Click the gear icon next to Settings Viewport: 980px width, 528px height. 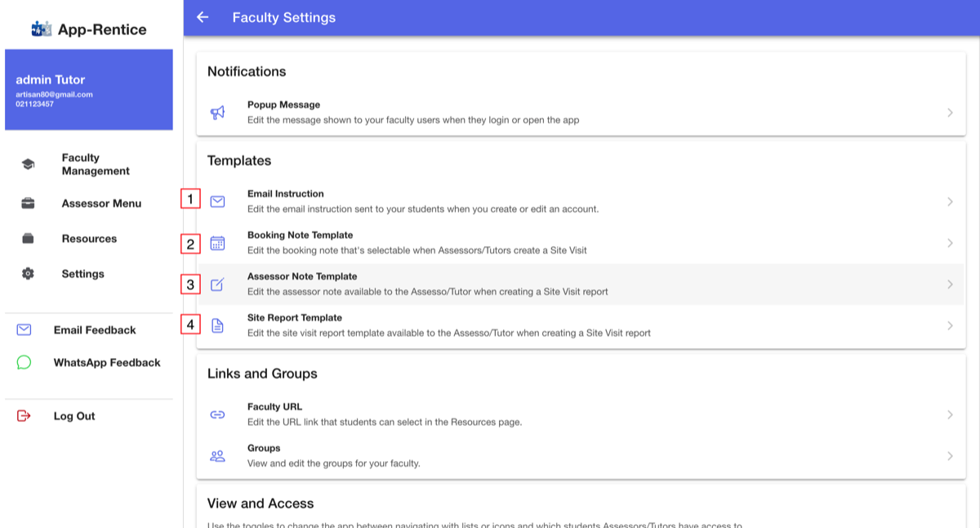28,274
